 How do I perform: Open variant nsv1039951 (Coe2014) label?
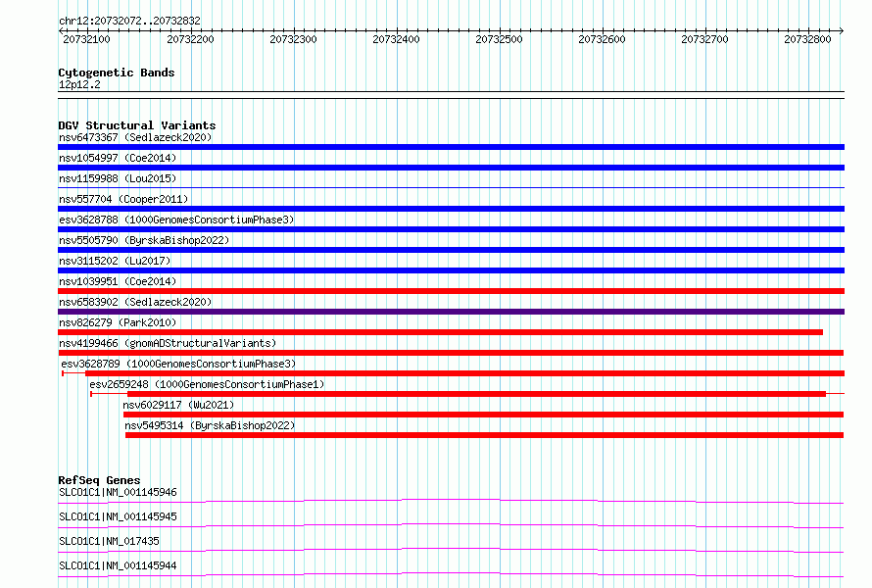(x=118, y=281)
